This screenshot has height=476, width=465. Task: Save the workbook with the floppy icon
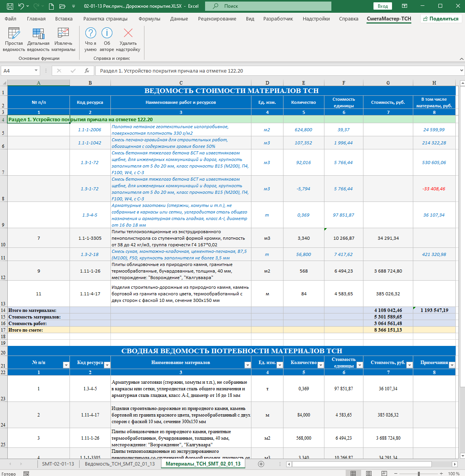coord(10,6)
